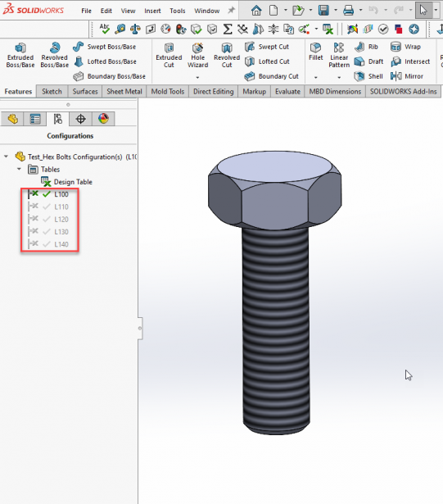
Task: Collapse the Test_Hex Bolts Configuration(s) tree
Action: coord(6,157)
